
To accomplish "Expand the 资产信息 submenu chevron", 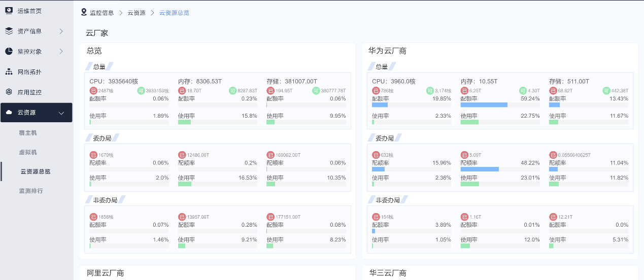I will pyautogui.click(x=61, y=31).
